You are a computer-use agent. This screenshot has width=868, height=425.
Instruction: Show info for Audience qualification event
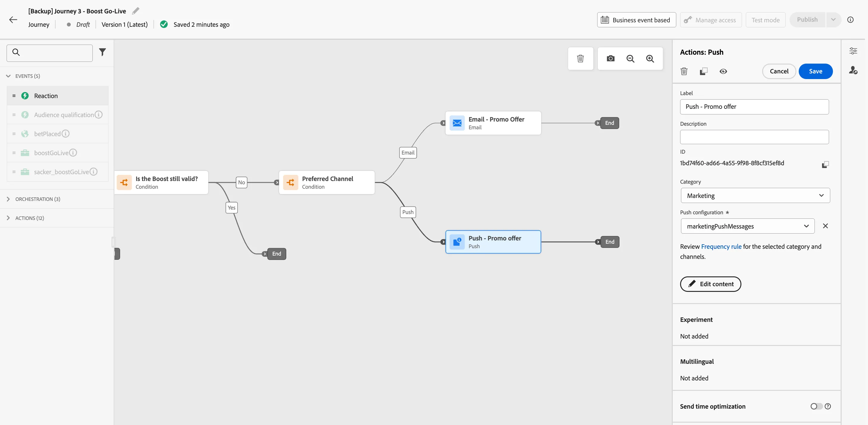(x=98, y=115)
